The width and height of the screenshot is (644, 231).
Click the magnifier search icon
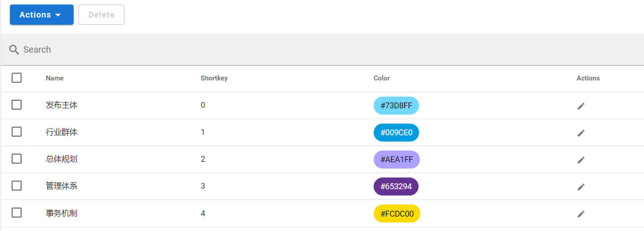[14, 49]
